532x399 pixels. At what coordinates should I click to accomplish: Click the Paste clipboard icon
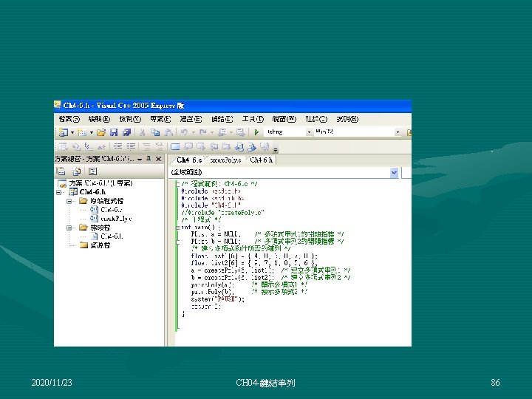click(x=168, y=132)
